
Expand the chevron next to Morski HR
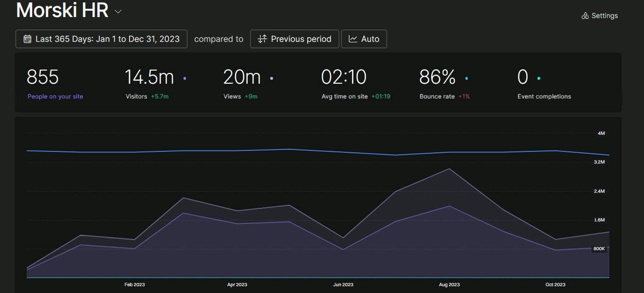click(118, 12)
